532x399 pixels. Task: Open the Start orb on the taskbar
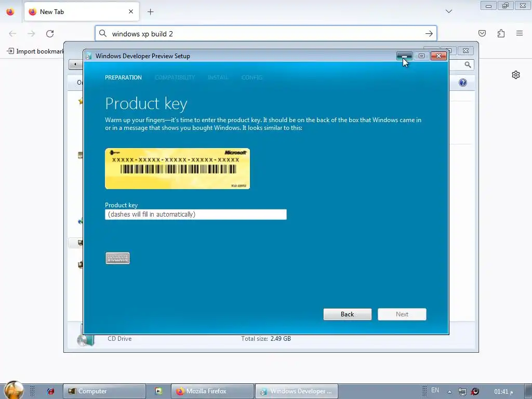pos(14,390)
